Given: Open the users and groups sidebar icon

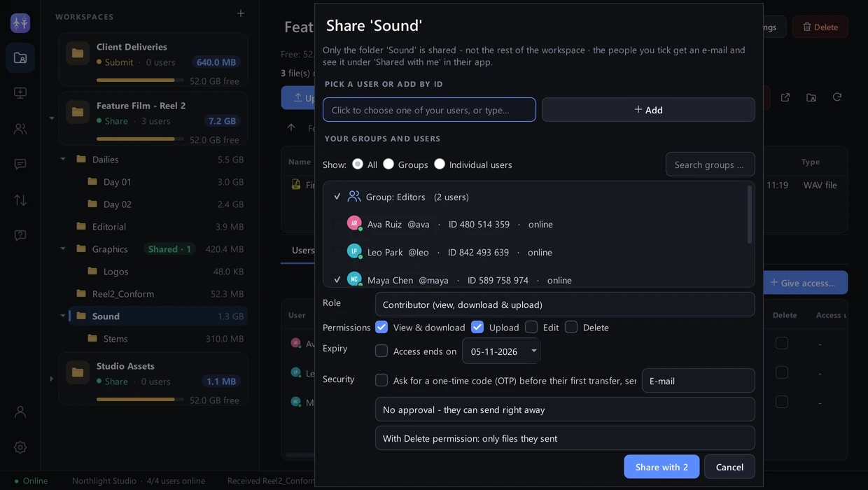Looking at the screenshot, I should click(20, 129).
